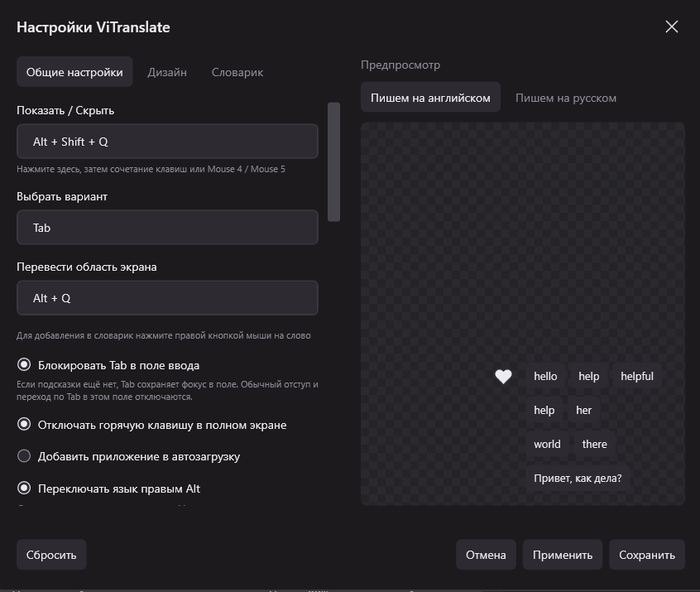
Task: Switch to the Дизайн tab
Action: 167,72
